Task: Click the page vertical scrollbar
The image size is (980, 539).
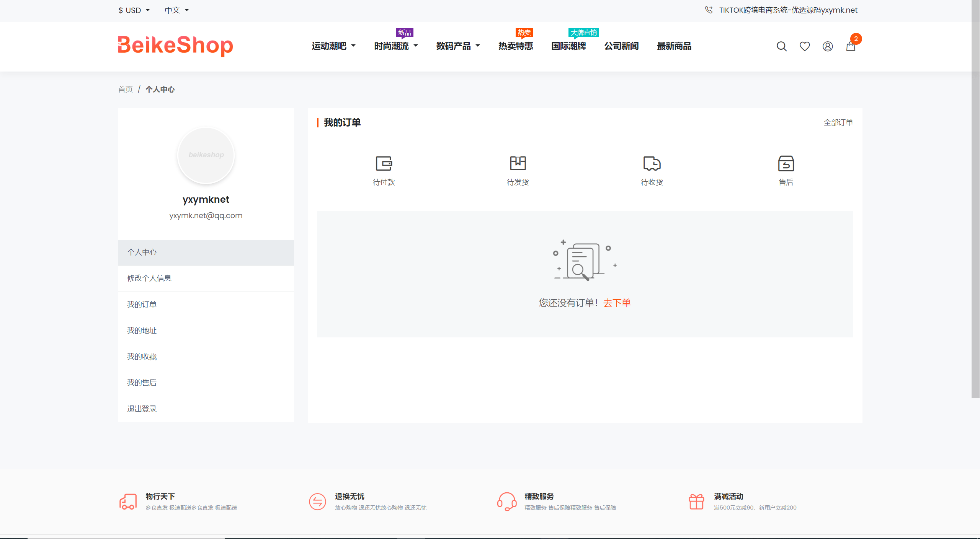Action: tap(975, 199)
